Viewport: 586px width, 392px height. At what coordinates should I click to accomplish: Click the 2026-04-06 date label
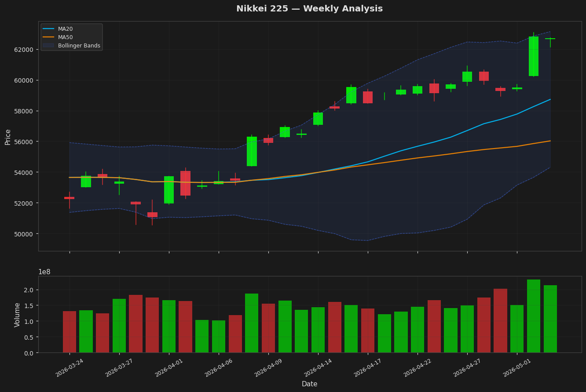click(x=218, y=368)
